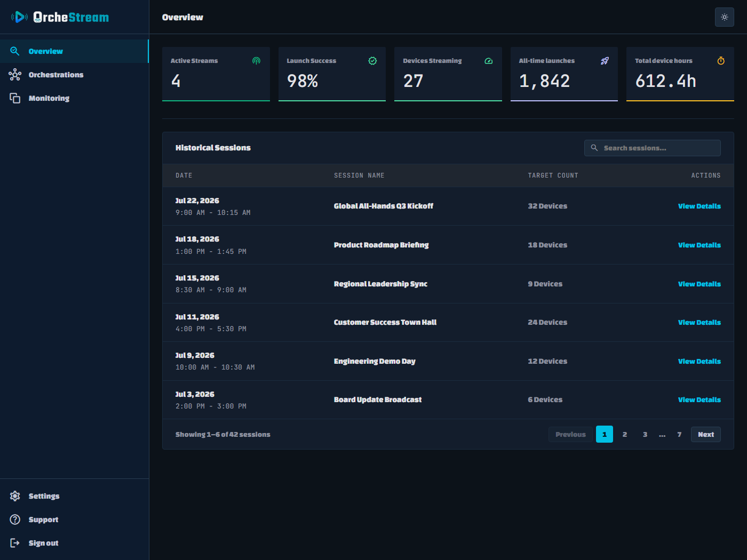The image size is (747, 560).
Task: Click the 18 Devices target count
Action: click(x=547, y=245)
